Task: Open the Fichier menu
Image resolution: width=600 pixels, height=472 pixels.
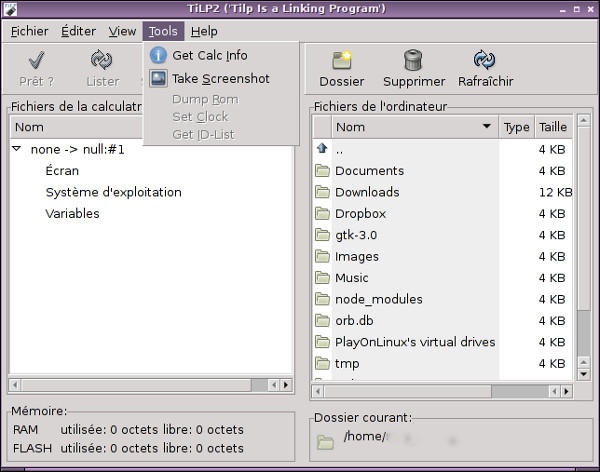Action: [x=29, y=31]
